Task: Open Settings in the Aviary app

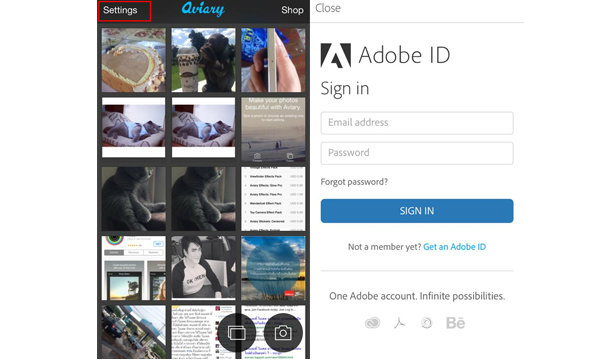Action: [120, 10]
